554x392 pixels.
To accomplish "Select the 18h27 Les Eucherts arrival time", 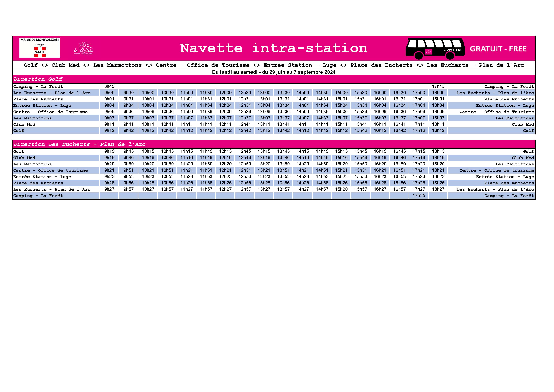I will pos(438,189).
